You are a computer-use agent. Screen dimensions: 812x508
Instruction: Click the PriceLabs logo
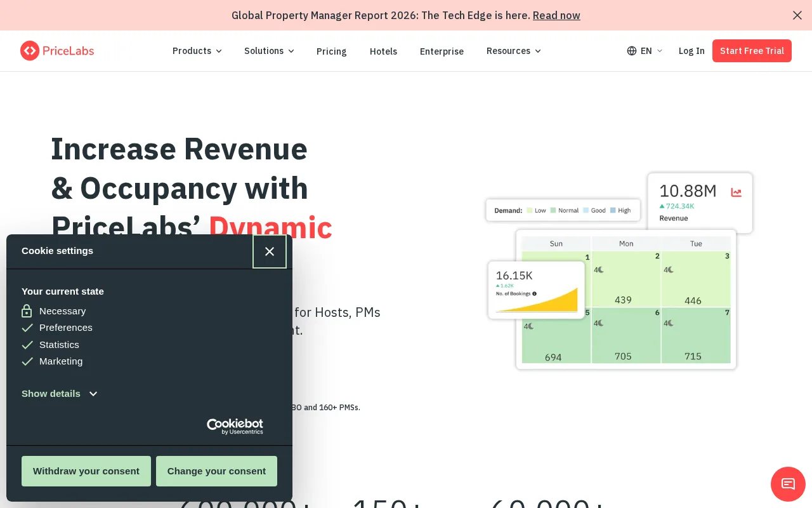57,51
